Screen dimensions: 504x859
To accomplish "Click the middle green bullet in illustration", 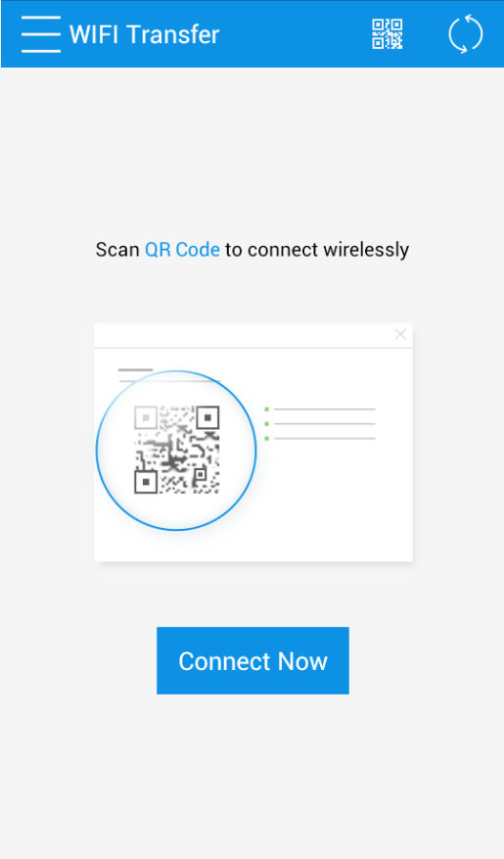I will (x=266, y=423).
